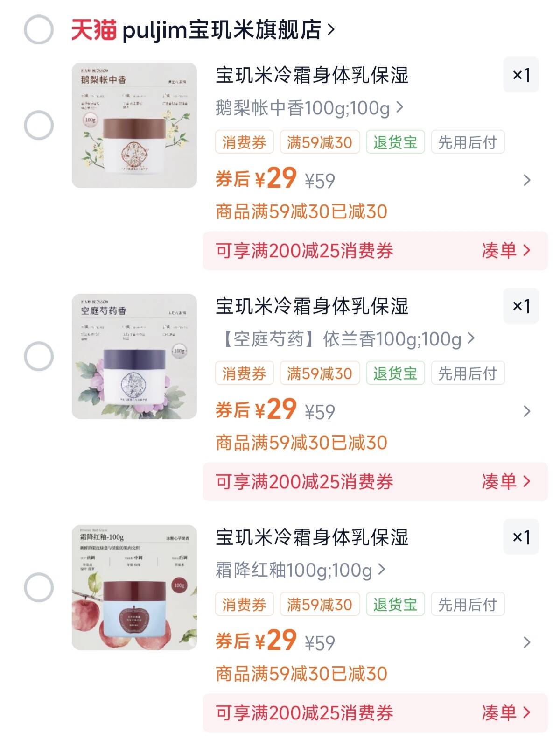
Task: Tap the 退货宝 tag on 霜降红釉 item
Action: (395, 605)
